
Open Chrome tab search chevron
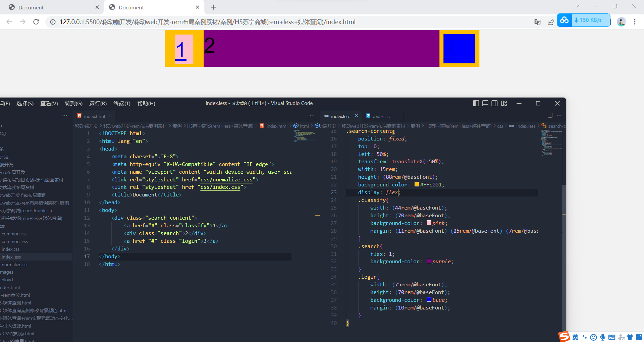tap(577, 6)
